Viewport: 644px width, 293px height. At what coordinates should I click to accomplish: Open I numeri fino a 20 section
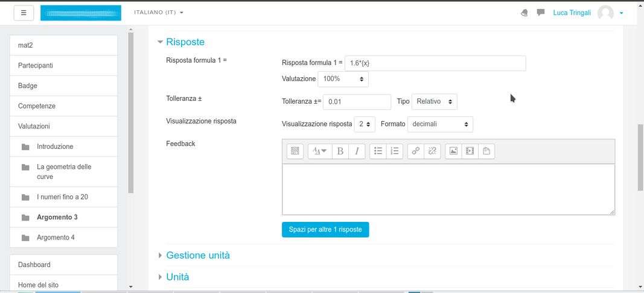click(63, 197)
